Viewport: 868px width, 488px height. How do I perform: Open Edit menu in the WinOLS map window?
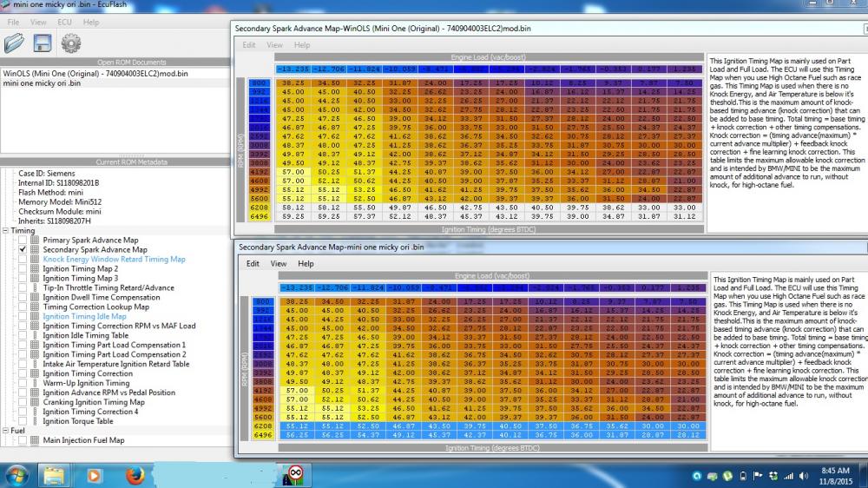(249, 45)
